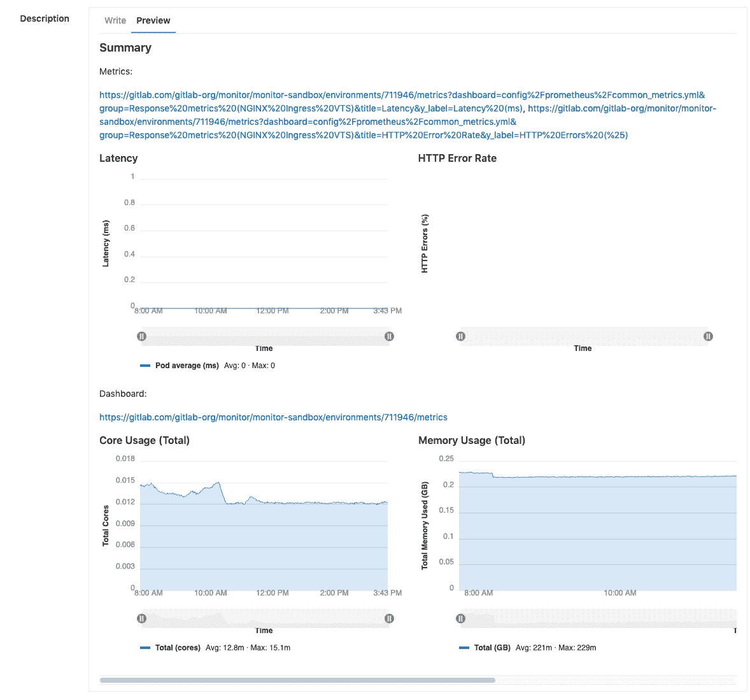Screen dimensions: 750x700
Task: Click the left grip handle on Latency time slider
Action: point(142,336)
